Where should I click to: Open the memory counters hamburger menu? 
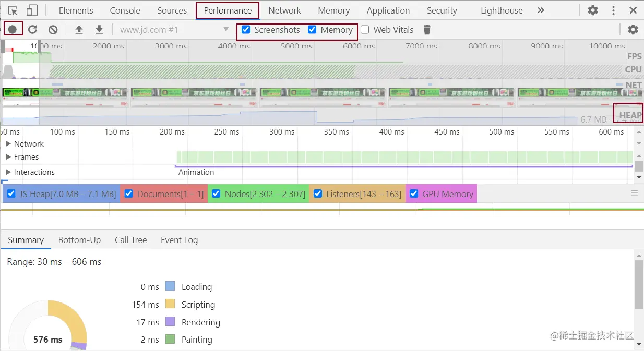(635, 193)
